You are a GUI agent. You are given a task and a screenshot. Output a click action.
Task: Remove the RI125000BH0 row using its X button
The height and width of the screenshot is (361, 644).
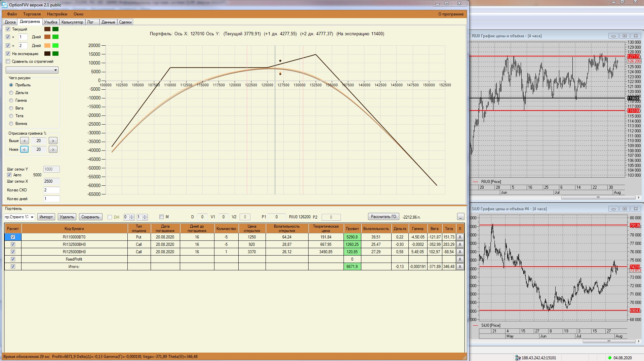click(460, 252)
